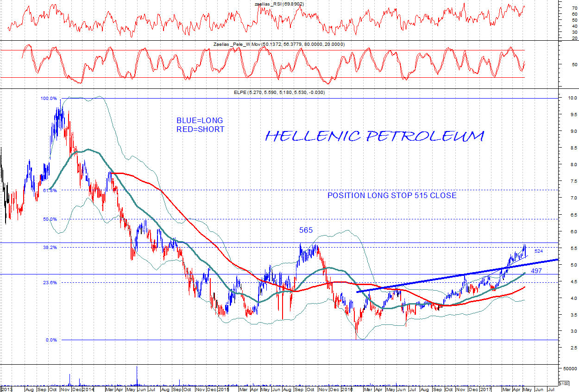This screenshot has width=579, height=392.
Task: Click 70 on the RSI scale
Action: (x=574, y=8)
